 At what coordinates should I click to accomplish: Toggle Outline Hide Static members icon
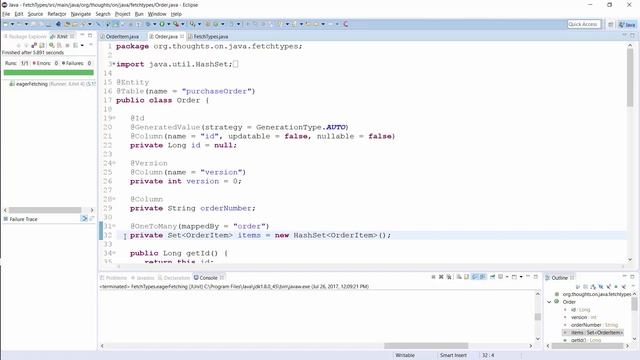tap(609, 287)
